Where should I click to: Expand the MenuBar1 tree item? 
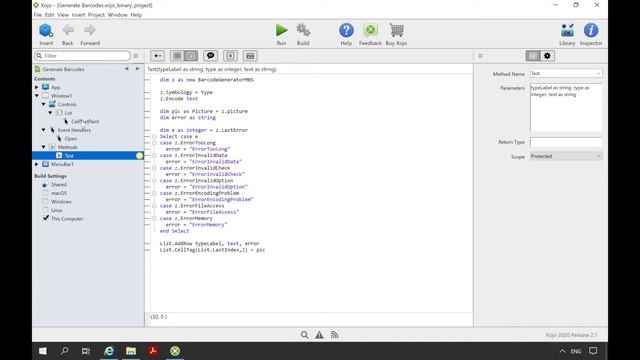(x=37, y=164)
